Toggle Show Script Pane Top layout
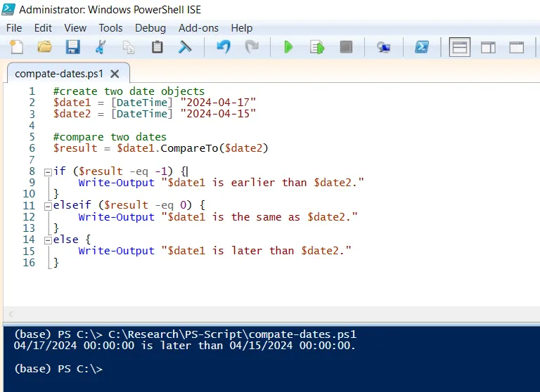Viewport: 540px width, 392px height. point(460,47)
